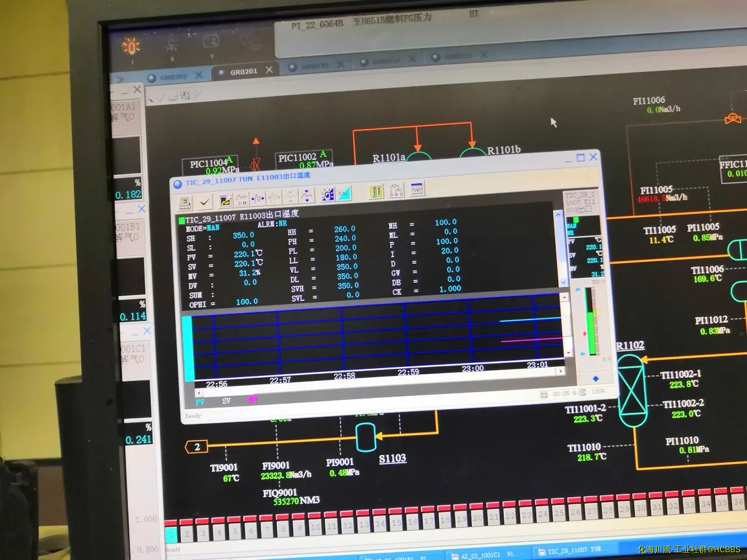Close the GR0201 tab
The width and height of the screenshot is (747, 560).
point(269,69)
